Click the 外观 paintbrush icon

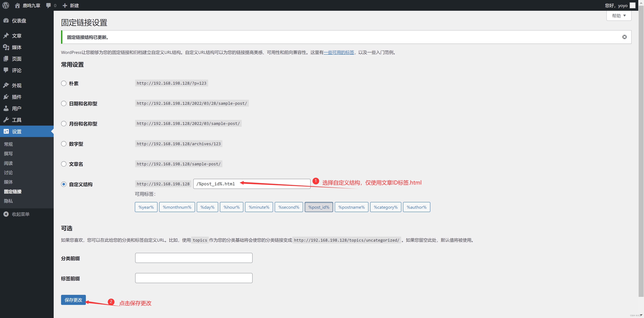click(x=6, y=85)
